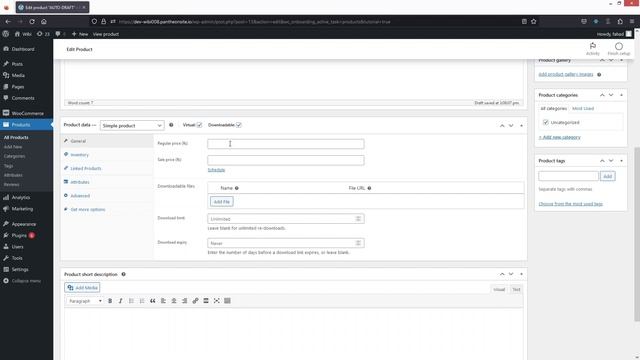The image size is (640, 360).
Task: Collapse Product gallery panel
Action: click(621, 60)
